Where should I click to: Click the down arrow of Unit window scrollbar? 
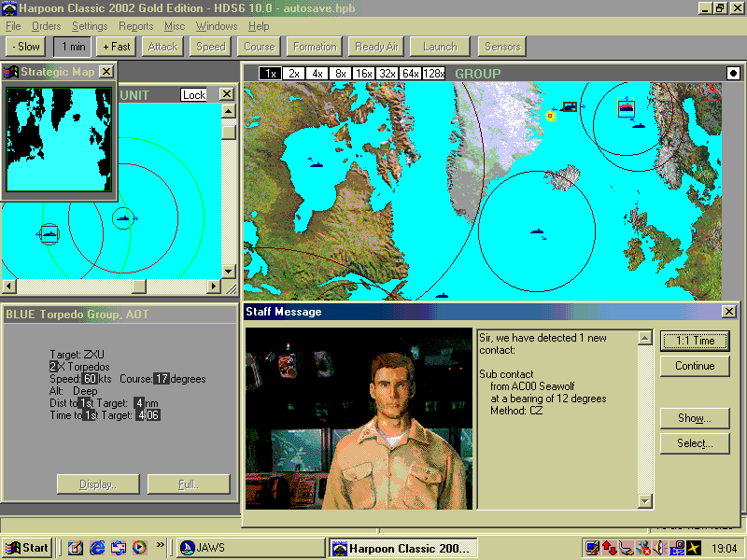(x=229, y=271)
